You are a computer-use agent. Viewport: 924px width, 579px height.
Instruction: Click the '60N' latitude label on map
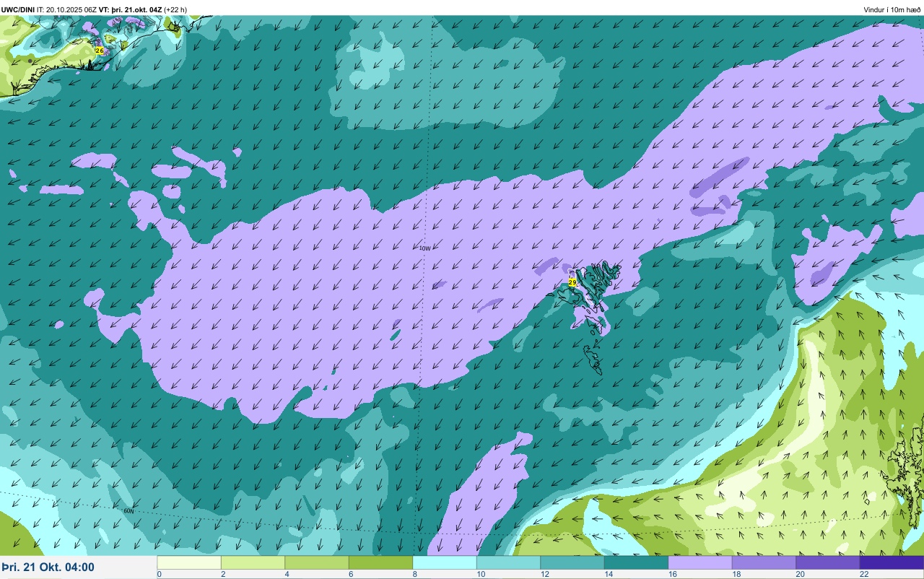point(128,511)
